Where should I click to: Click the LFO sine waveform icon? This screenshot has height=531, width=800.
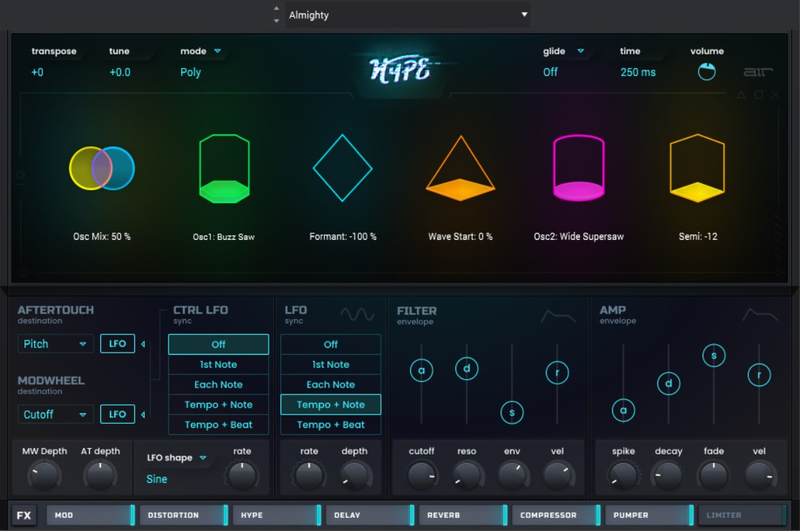[x=357, y=314]
